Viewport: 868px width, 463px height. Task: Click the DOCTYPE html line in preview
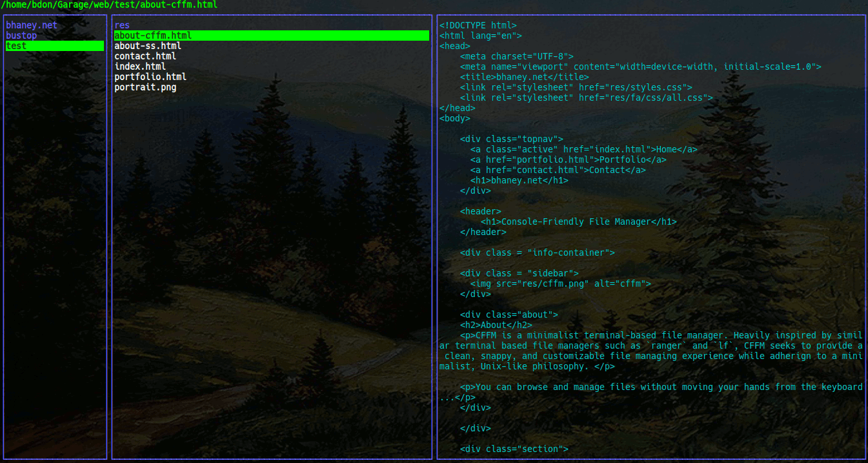pos(478,25)
